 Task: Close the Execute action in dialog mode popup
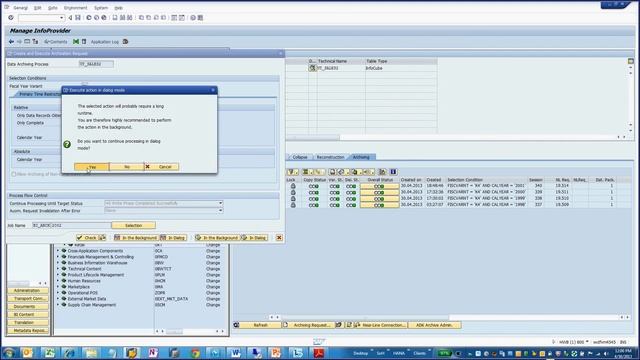[x=213, y=90]
